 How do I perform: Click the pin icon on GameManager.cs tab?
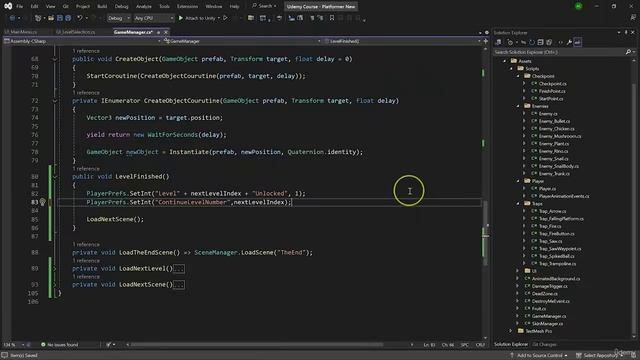(x=158, y=32)
